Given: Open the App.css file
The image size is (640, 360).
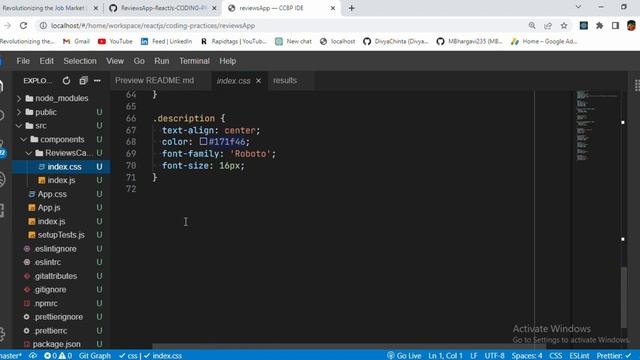Looking at the screenshot, I should coord(52,194).
